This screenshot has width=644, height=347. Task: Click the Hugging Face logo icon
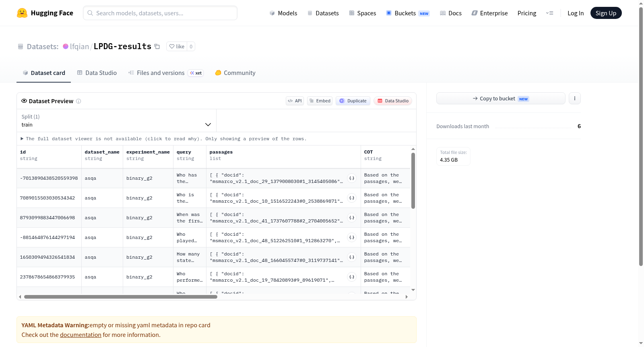click(22, 13)
